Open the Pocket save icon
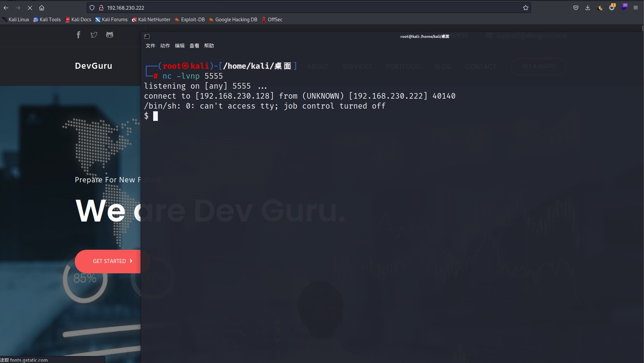 click(x=576, y=8)
